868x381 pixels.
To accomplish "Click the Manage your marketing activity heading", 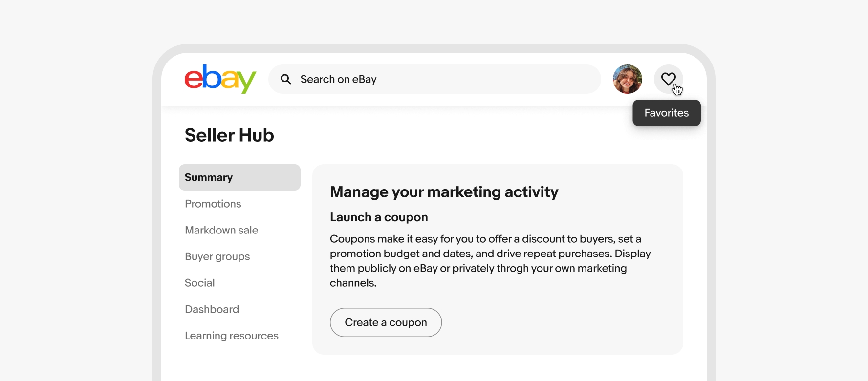I will [444, 192].
